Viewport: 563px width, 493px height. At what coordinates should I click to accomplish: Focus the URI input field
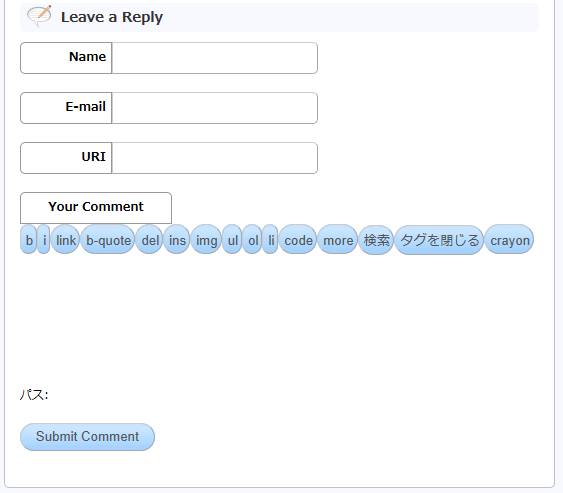(215, 158)
